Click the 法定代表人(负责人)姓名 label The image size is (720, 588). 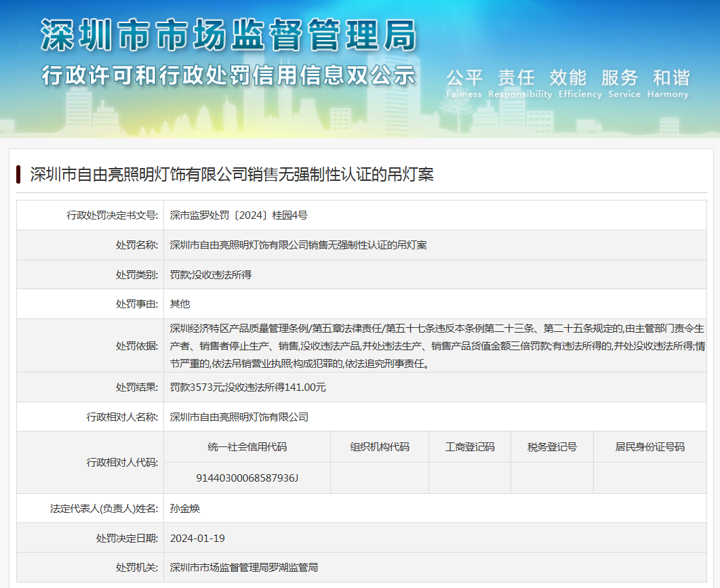coord(104,508)
